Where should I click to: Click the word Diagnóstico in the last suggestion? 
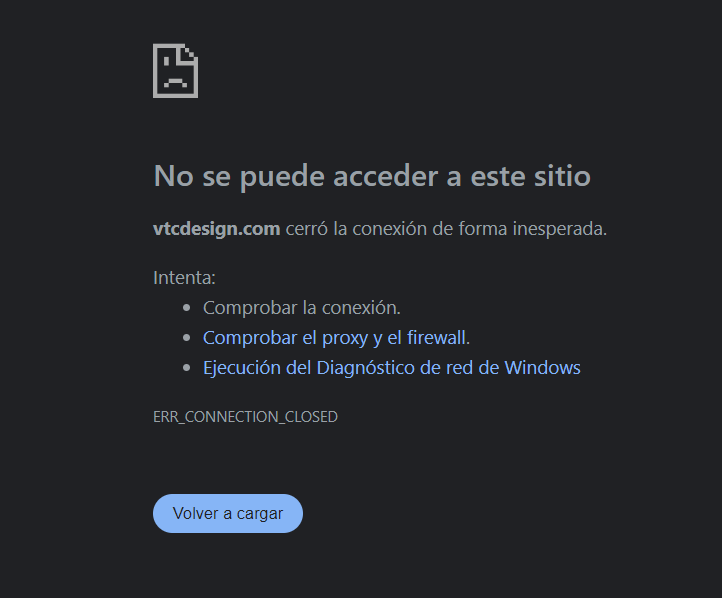(x=366, y=368)
